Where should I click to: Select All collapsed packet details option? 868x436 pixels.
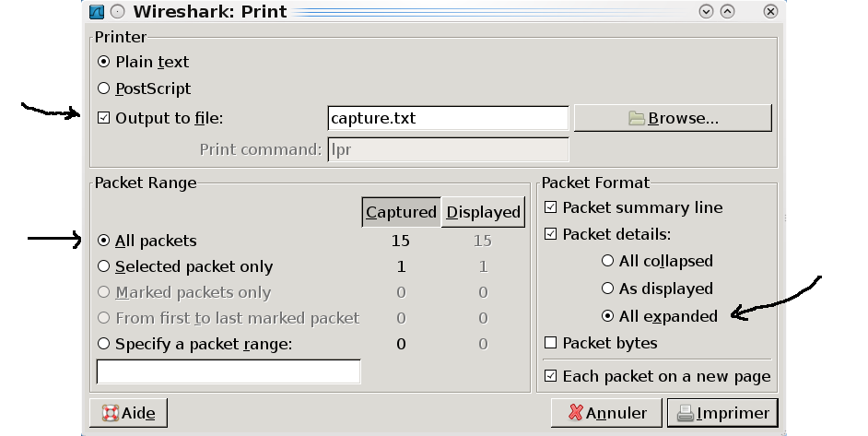click(x=607, y=260)
